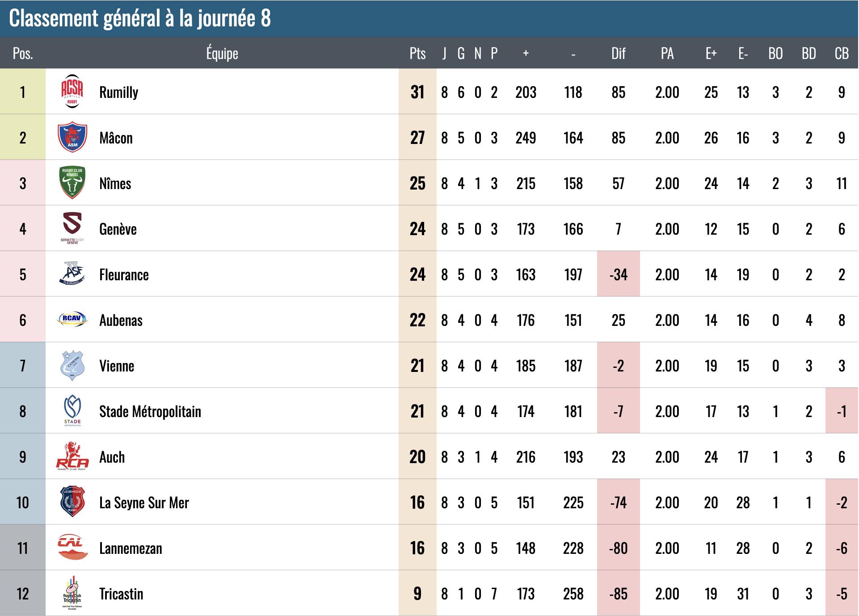Image resolution: width=859 pixels, height=616 pixels.
Task: Click the BO column header
Action: coord(775,54)
